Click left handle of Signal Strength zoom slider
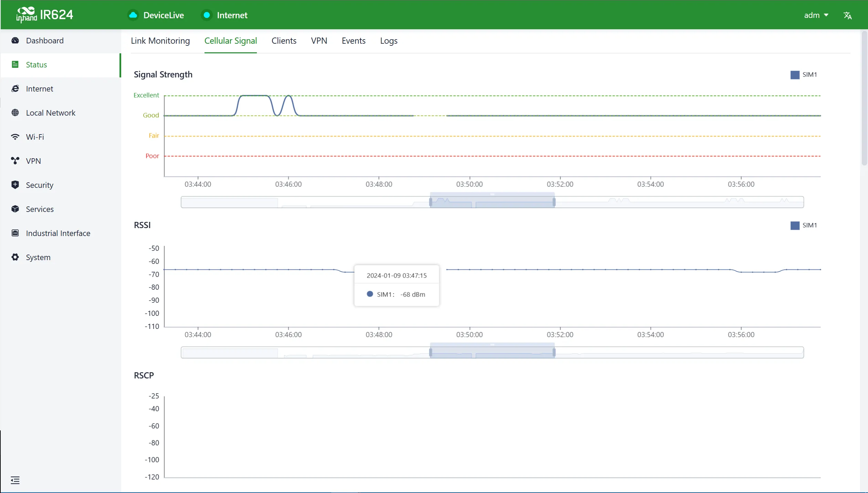This screenshot has height=493, width=868. [430, 202]
